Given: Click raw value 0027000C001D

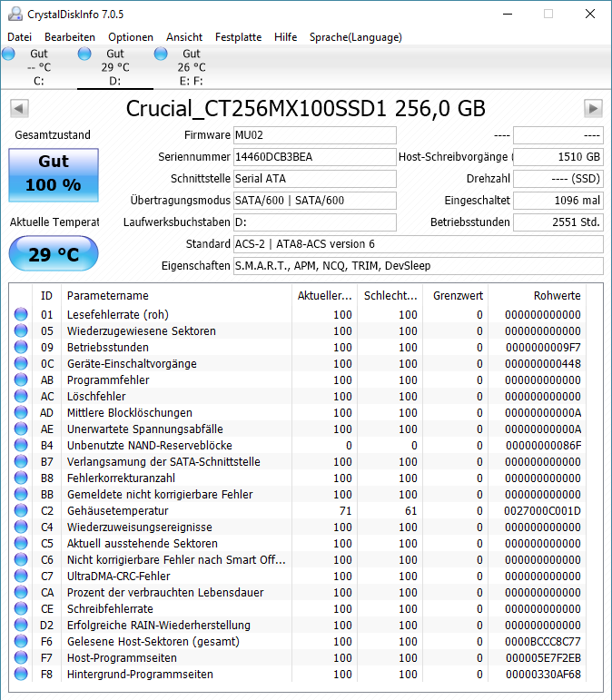Looking at the screenshot, I should tap(542, 511).
